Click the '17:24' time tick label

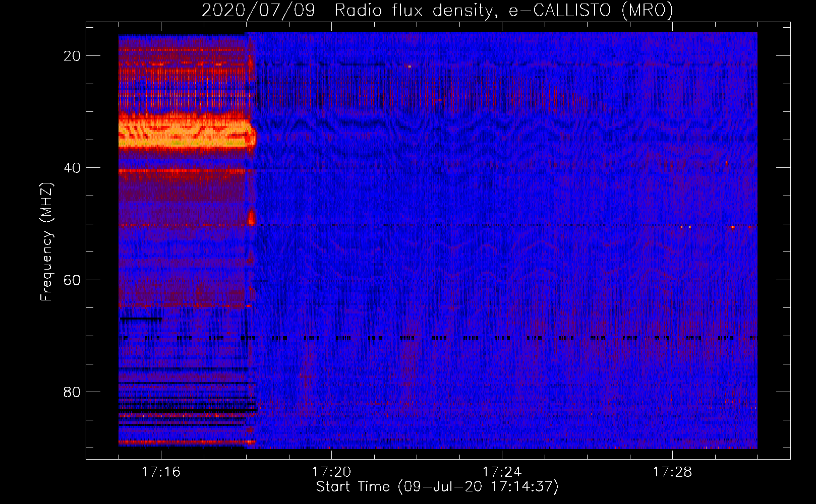[502, 472]
